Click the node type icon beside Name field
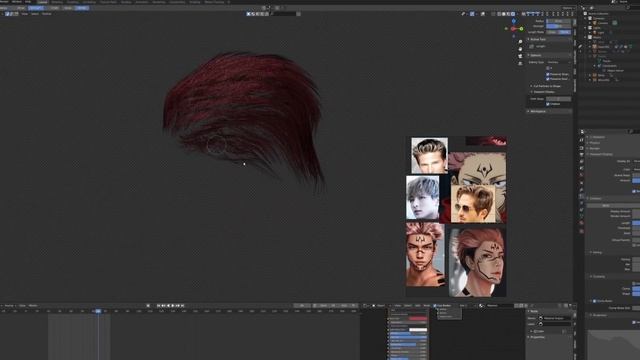The height and width of the screenshot is (360, 640). [x=541, y=318]
